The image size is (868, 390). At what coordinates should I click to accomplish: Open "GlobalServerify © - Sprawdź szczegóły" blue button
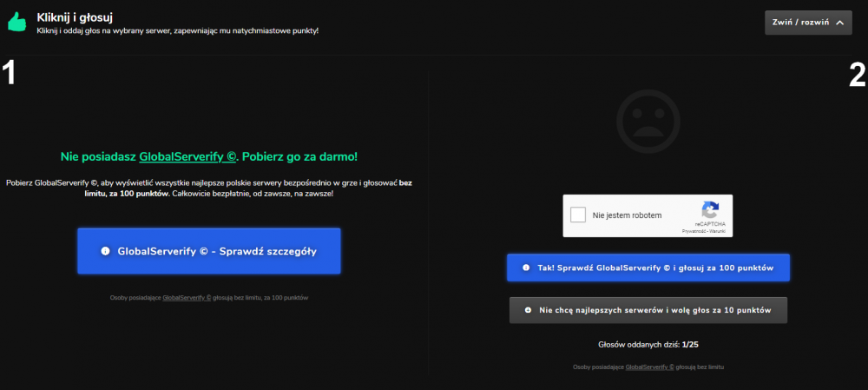pos(208,251)
